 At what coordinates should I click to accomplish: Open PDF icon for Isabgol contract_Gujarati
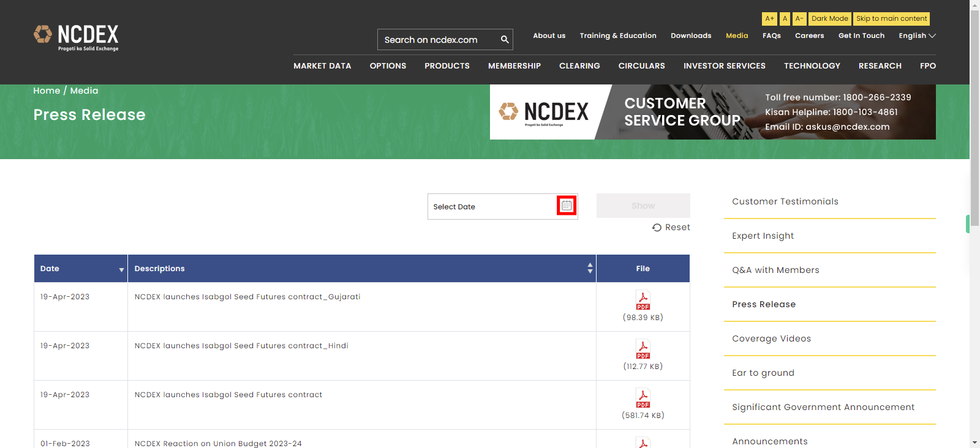pos(643,301)
